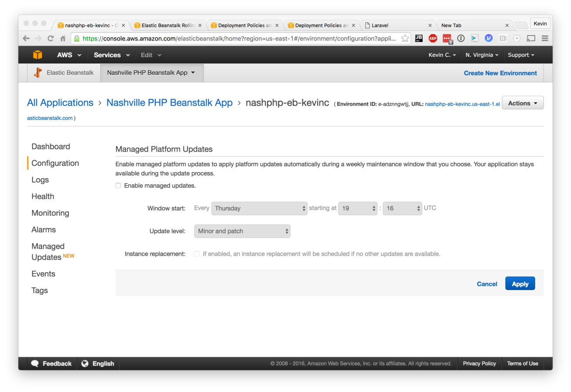Open Configuration in the sidebar
This screenshot has width=571, height=392.
[x=55, y=163]
